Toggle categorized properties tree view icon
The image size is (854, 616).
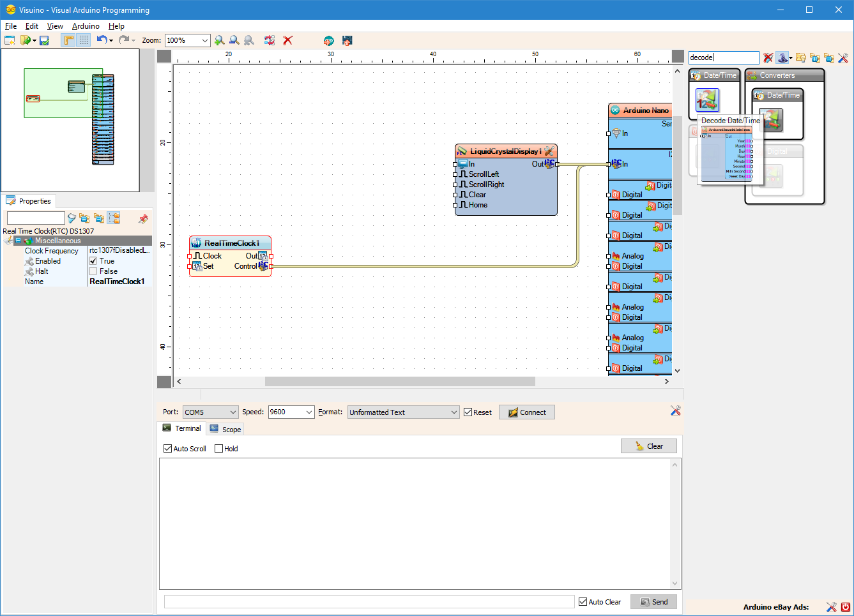pyautogui.click(x=114, y=218)
